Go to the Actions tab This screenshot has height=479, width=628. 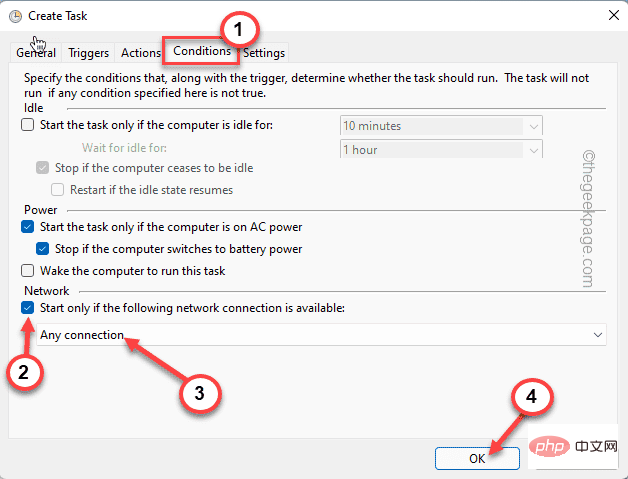pos(140,53)
